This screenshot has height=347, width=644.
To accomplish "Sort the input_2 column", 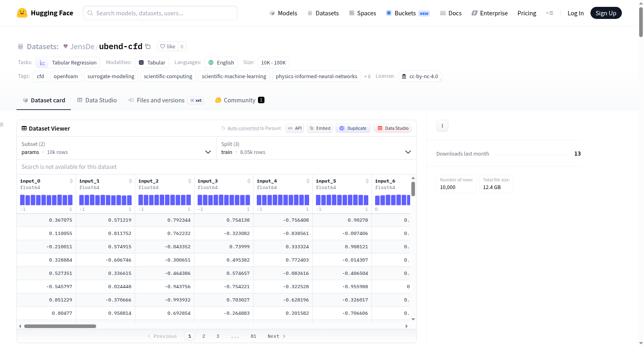I will [x=190, y=181].
